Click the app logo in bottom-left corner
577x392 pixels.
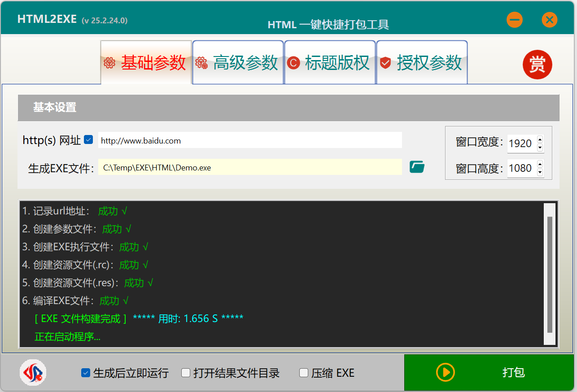(x=33, y=373)
